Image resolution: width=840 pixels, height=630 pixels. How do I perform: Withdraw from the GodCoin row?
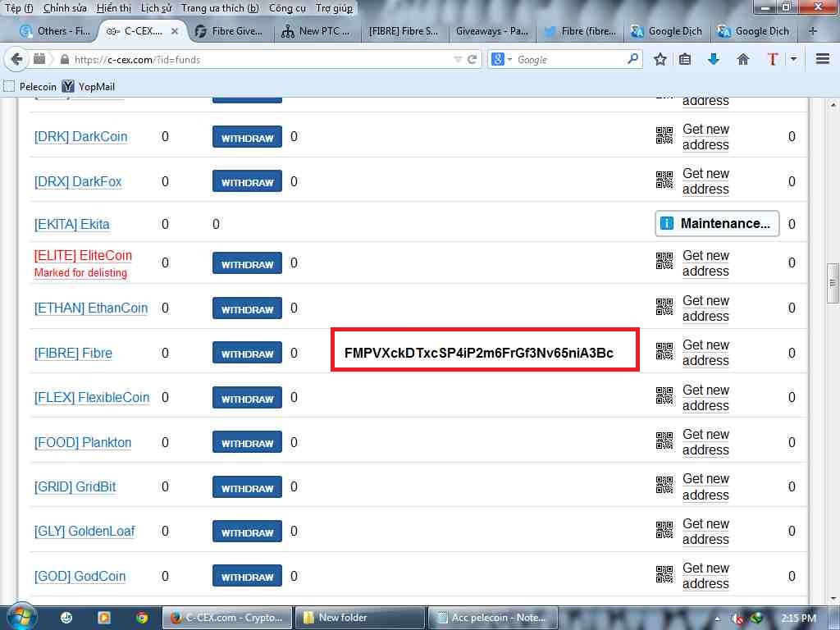tap(247, 577)
